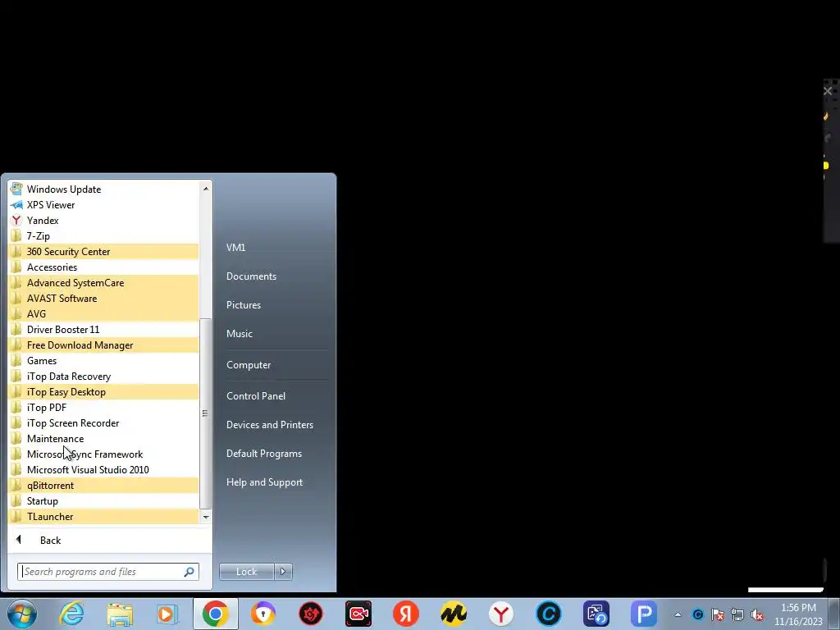Open the Driver Booster red gear taskbar icon
This screenshot has width=840, height=630.
point(311,614)
